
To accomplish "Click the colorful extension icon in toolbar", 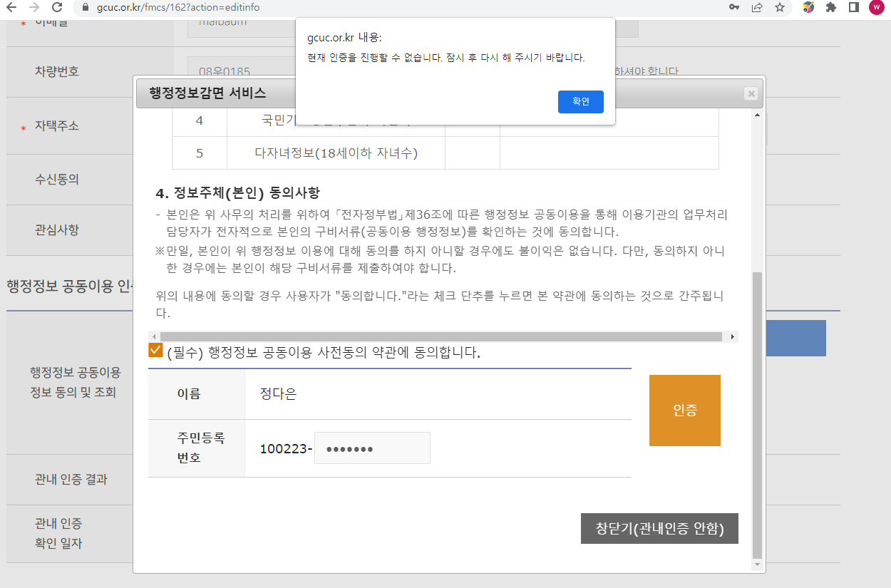I will pos(808,7).
